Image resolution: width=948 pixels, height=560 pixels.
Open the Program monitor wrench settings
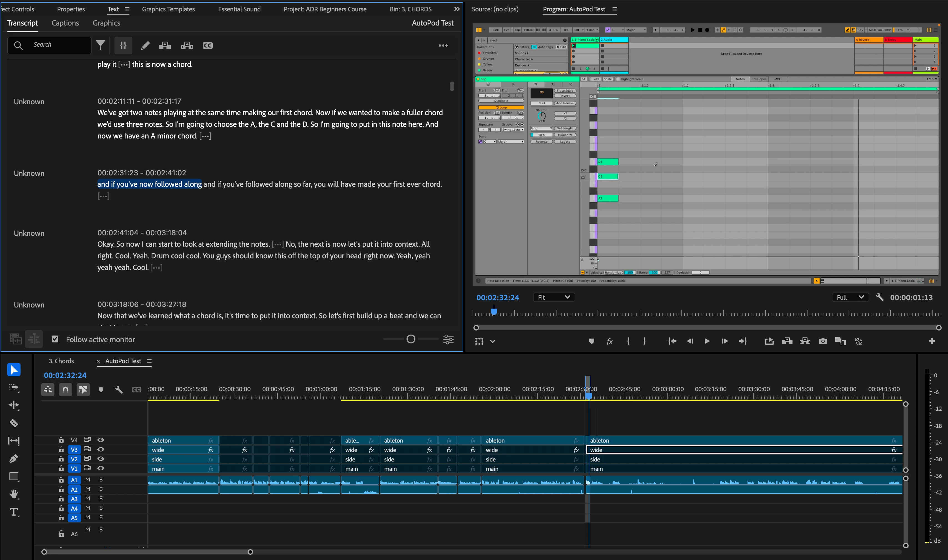coord(880,297)
